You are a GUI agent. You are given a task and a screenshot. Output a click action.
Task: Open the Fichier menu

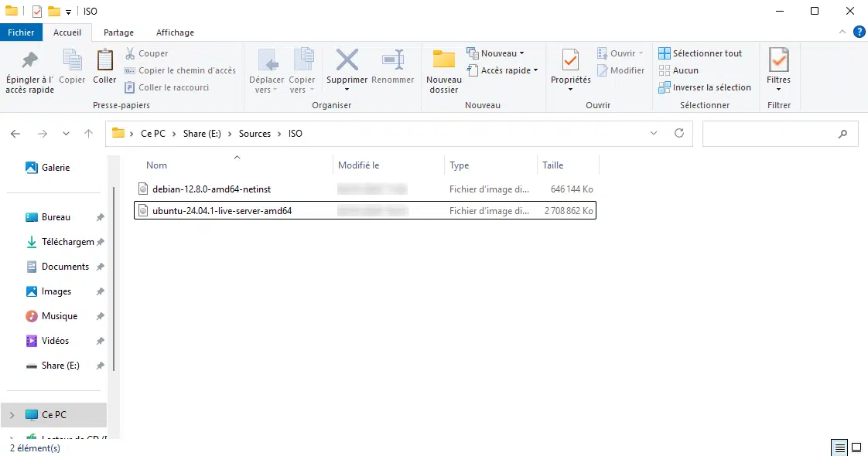[21, 32]
